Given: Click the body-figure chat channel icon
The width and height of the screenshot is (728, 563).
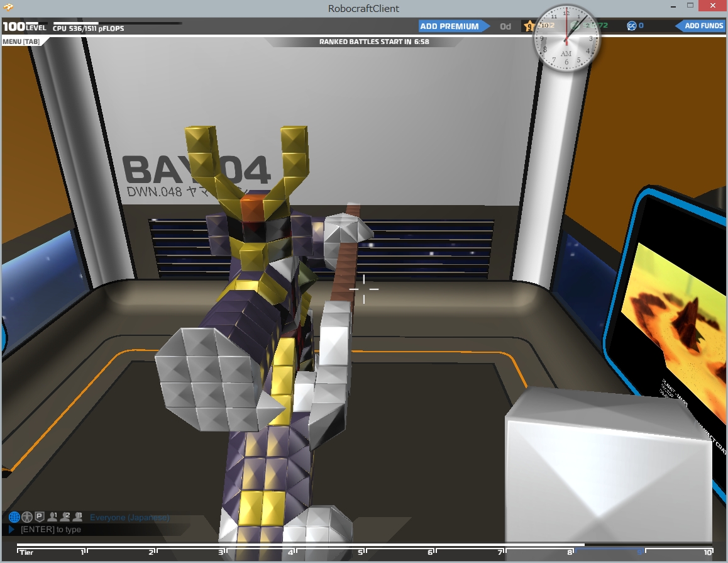Looking at the screenshot, I should (x=27, y=516).
